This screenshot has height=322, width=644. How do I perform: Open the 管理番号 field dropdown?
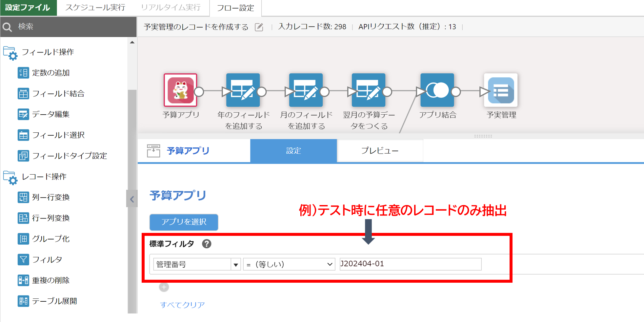pos(196,264)
